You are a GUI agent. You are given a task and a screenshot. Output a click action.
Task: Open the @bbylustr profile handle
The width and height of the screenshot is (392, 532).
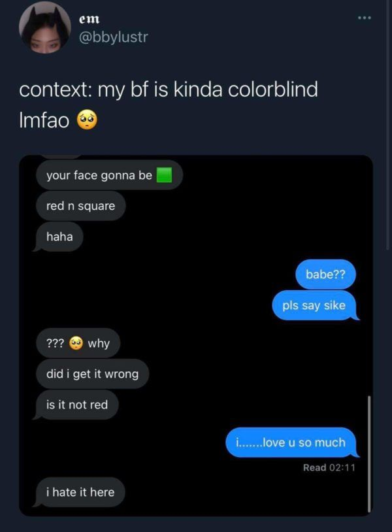click(x=113, y=37)
